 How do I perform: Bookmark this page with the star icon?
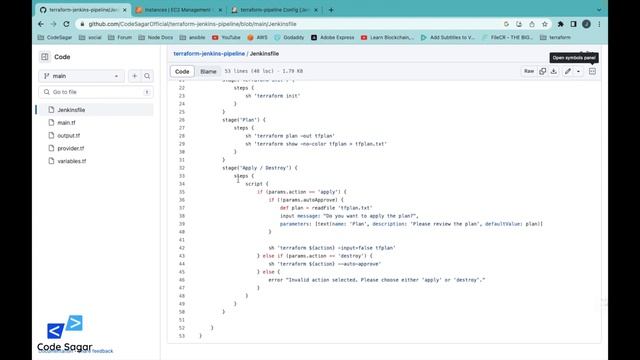pos(544,24)
